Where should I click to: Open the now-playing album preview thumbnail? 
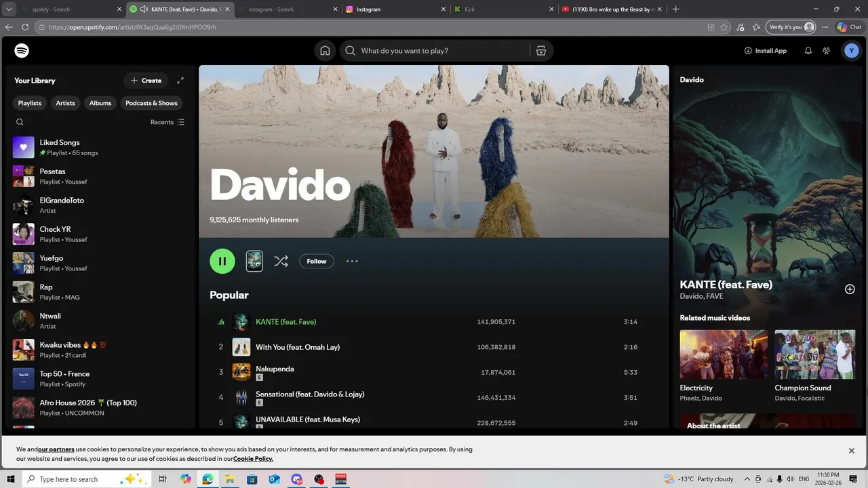pyautogui.click(x=254, y=261)
